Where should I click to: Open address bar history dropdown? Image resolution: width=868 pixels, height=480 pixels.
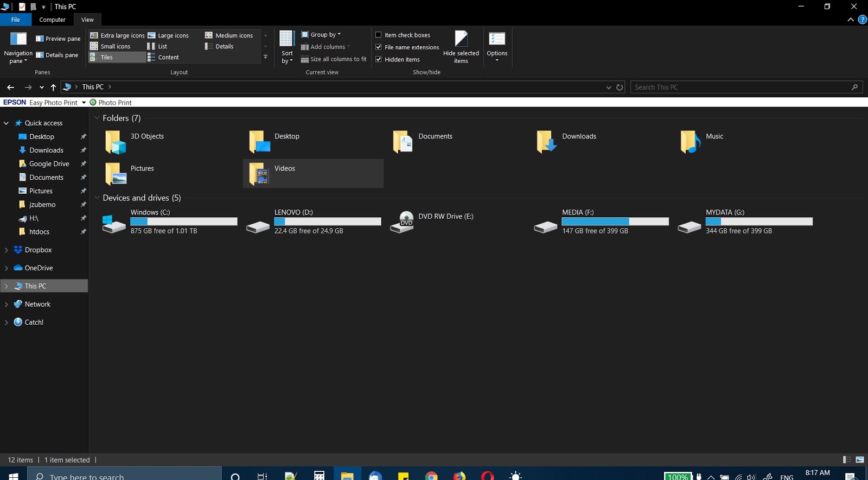pos(608,87)
